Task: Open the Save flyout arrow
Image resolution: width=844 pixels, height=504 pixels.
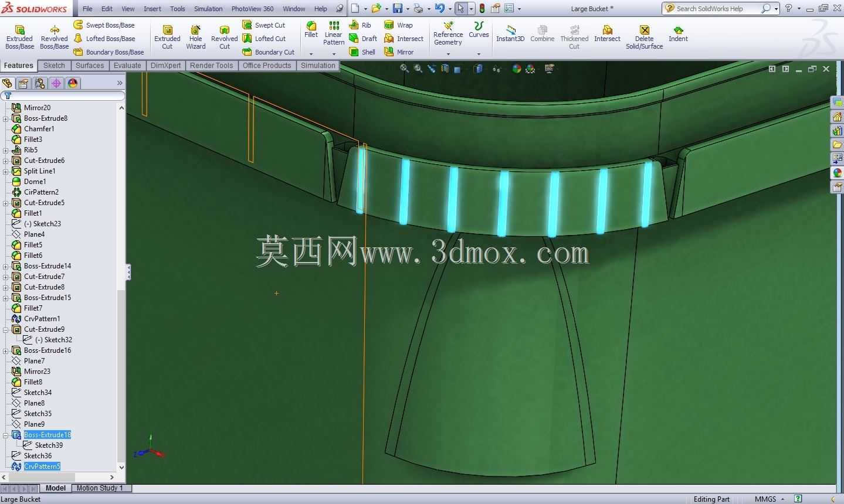Action: [408, 9]
